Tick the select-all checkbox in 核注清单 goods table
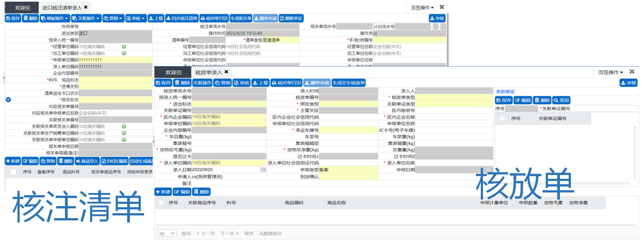The height and width of the screenshot is (246, 644). pyautogui.click(x=13, y=172)
